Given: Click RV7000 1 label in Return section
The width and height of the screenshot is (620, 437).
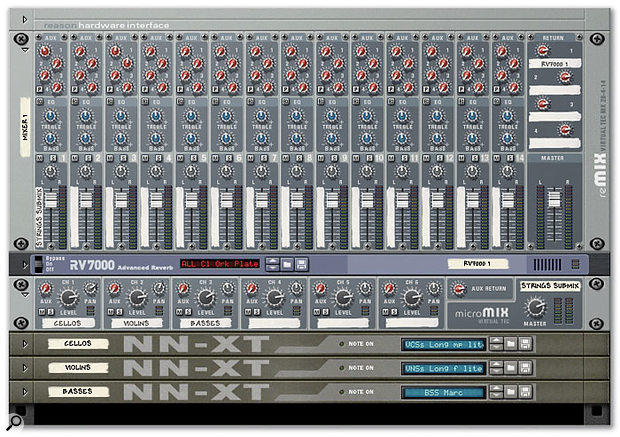Looking at the screenshot, I should click(x=555, y=64).
